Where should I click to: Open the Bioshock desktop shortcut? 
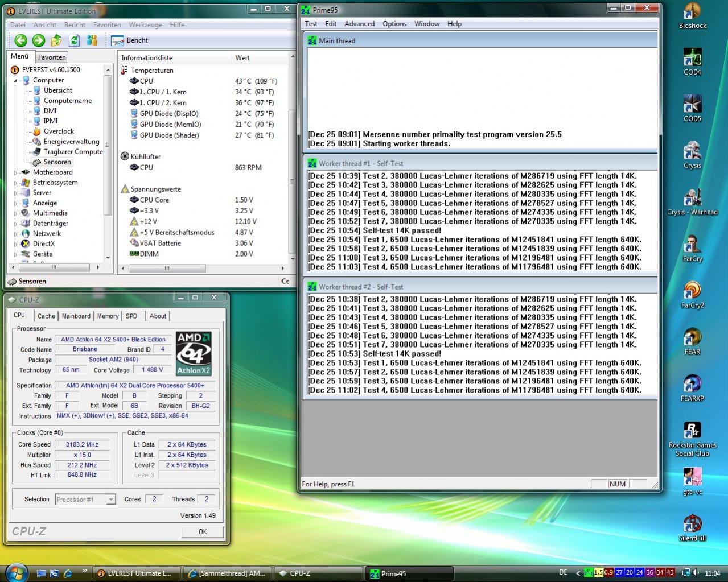[x=692, y=16]
